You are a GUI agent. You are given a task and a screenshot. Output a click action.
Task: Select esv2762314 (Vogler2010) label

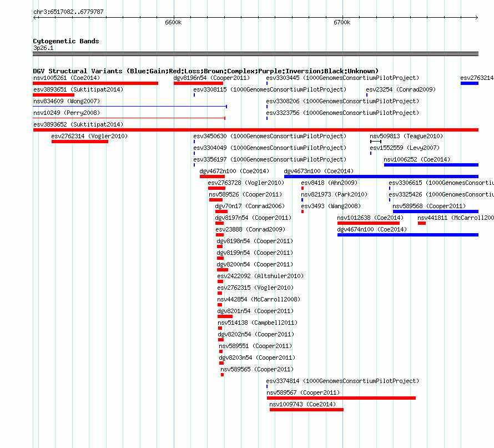point(89,136)
